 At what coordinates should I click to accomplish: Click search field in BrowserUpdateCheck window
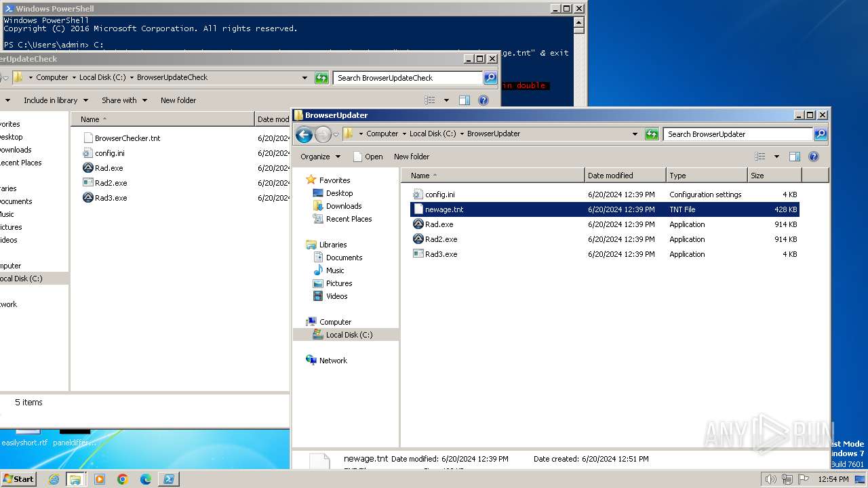pyautogui.click(x=408, y=78)
